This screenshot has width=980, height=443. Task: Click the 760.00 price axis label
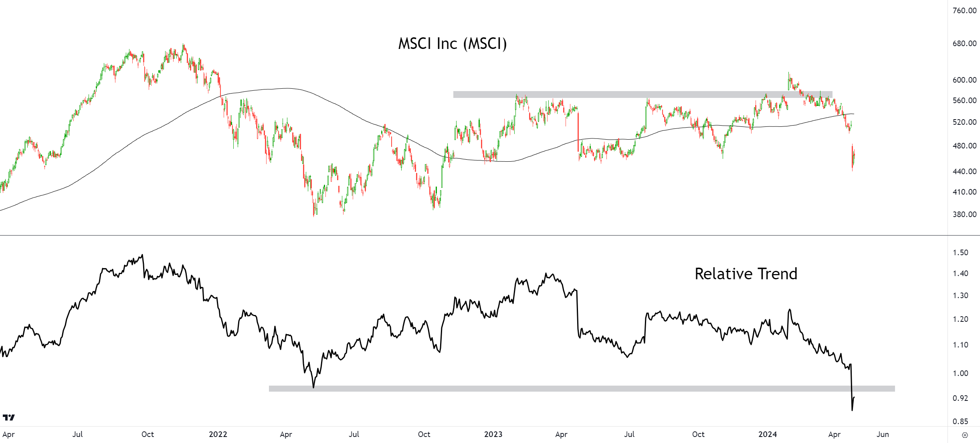(964, 10)
